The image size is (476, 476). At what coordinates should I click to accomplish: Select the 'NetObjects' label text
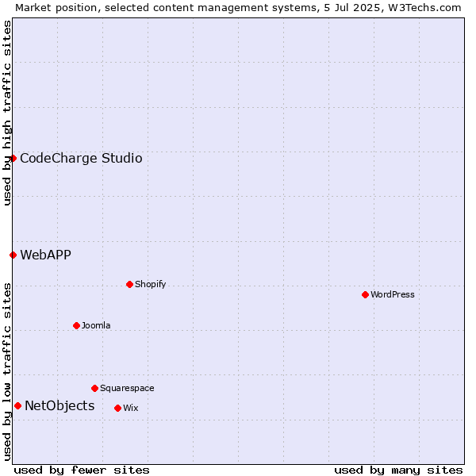59,406
